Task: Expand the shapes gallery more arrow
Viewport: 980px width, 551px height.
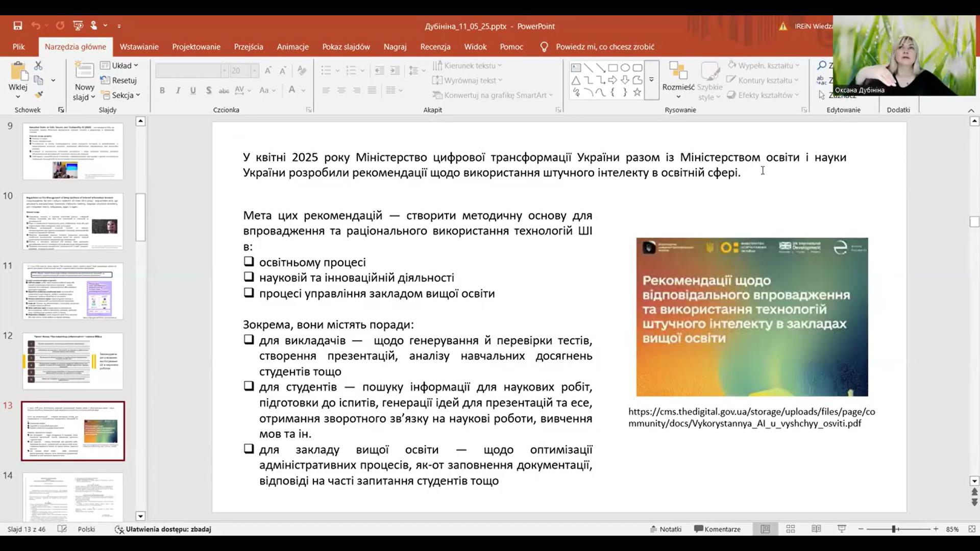Action: pos(651,80)
